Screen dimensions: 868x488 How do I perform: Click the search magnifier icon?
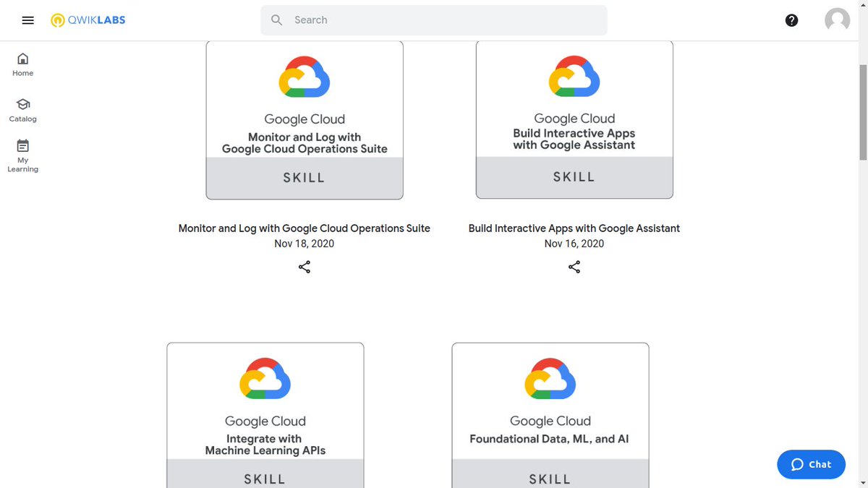[x=276, y=20]
